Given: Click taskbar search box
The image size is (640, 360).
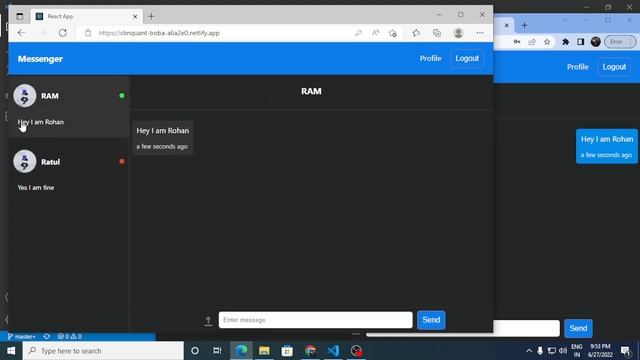Looking at the screenshot, I should pyautogui.click(x=103, y=351).
